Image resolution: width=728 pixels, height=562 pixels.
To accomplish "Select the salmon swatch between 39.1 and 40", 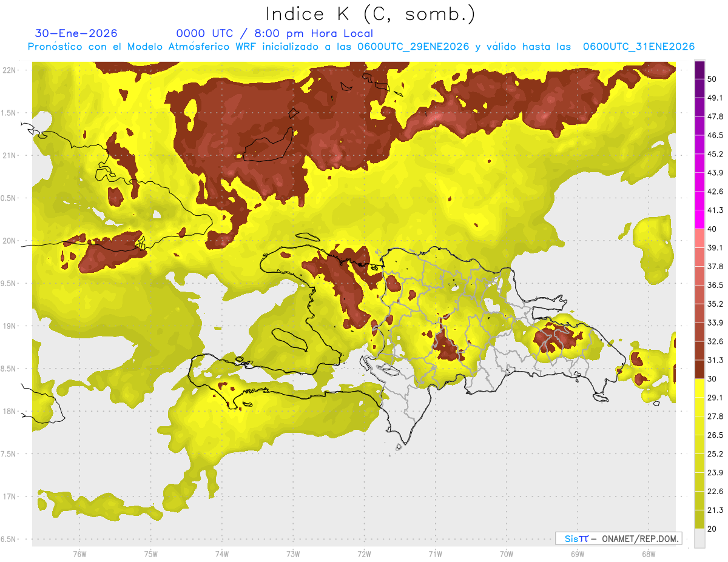I will [699, 238].
